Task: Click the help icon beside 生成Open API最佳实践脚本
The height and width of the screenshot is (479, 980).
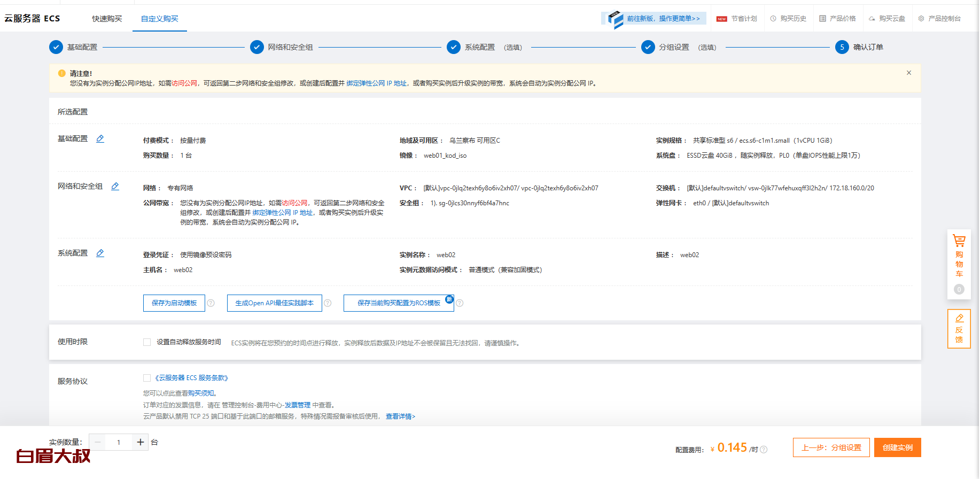Action: coord(328,303)
